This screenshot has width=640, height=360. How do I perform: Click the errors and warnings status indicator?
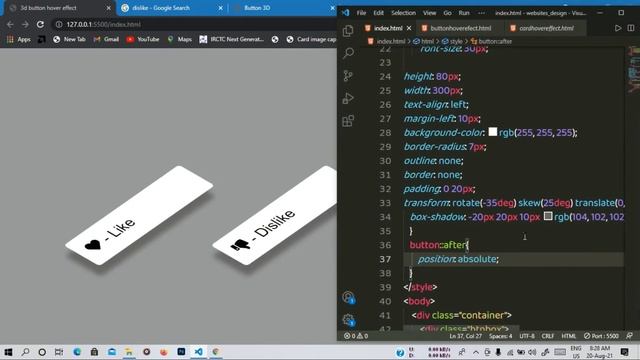click(x=356, y=336)
